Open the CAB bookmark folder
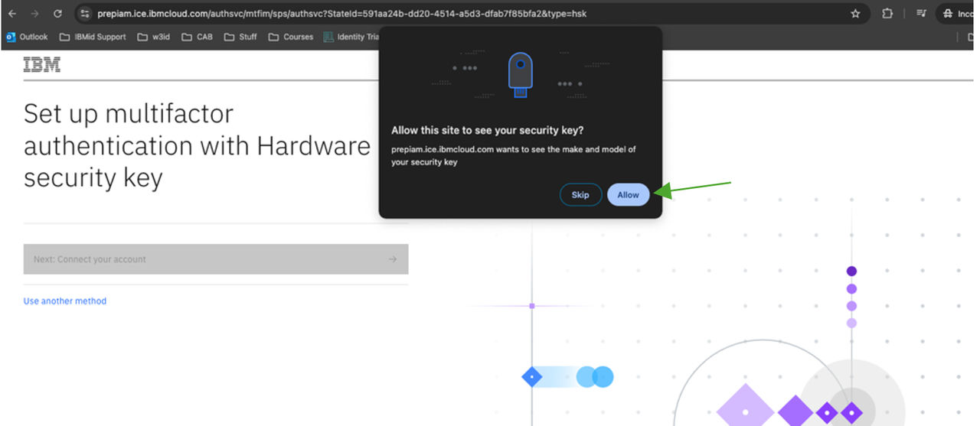The height and width of the screenshot is (426, 980). [197, 37]
